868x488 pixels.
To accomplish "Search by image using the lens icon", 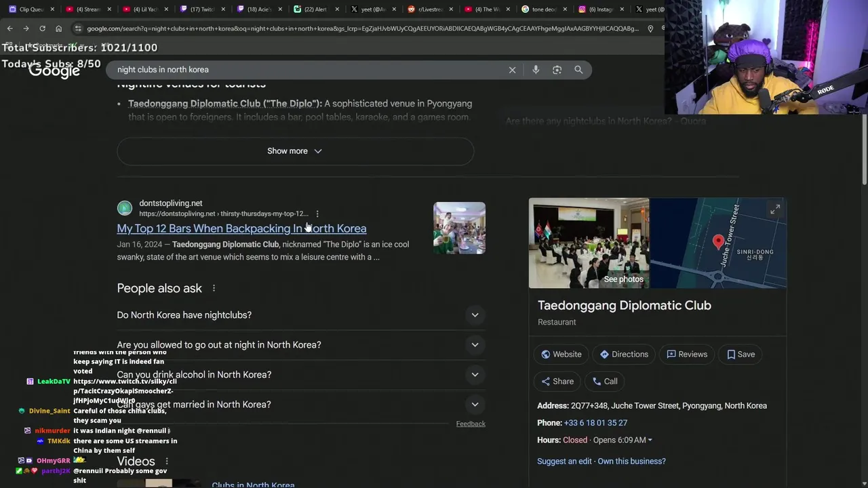I will tap(557, 70).
